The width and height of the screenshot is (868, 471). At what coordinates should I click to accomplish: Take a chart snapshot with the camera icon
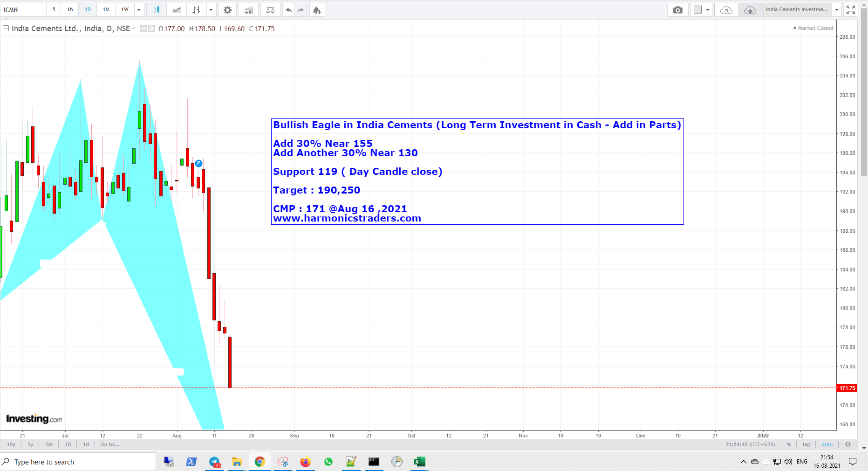[678, 10]
